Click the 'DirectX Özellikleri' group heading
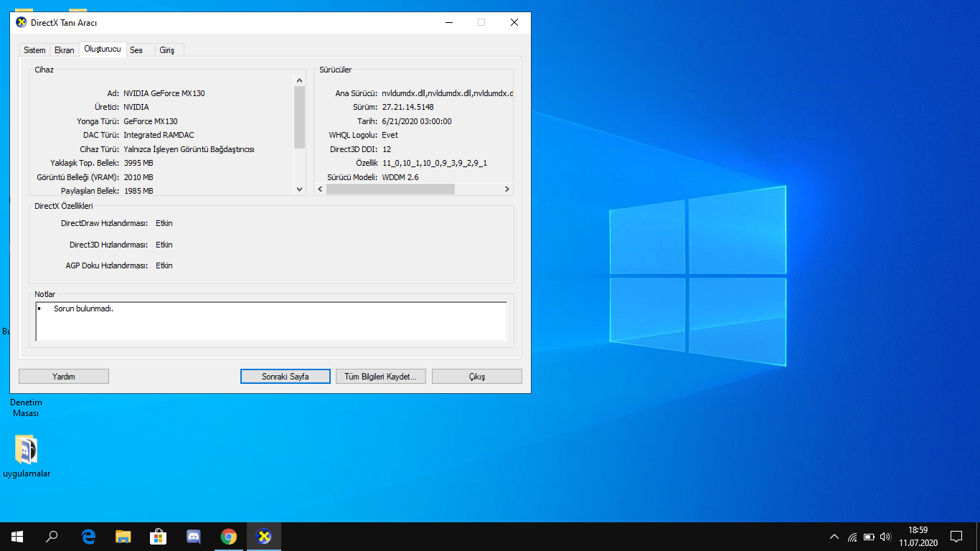The width and height of the screenshot is (980, 551). (x=64, y=206)
